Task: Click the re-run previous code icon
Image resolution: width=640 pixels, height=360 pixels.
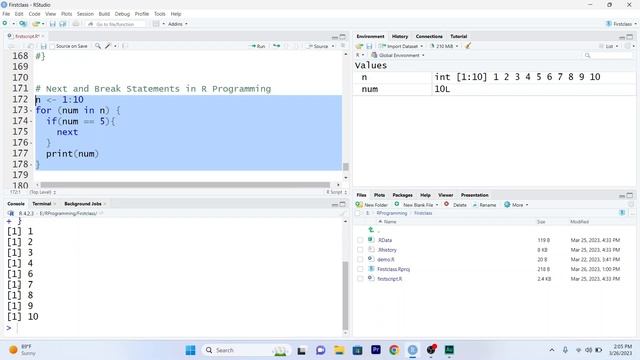Action: click(276, 46)
